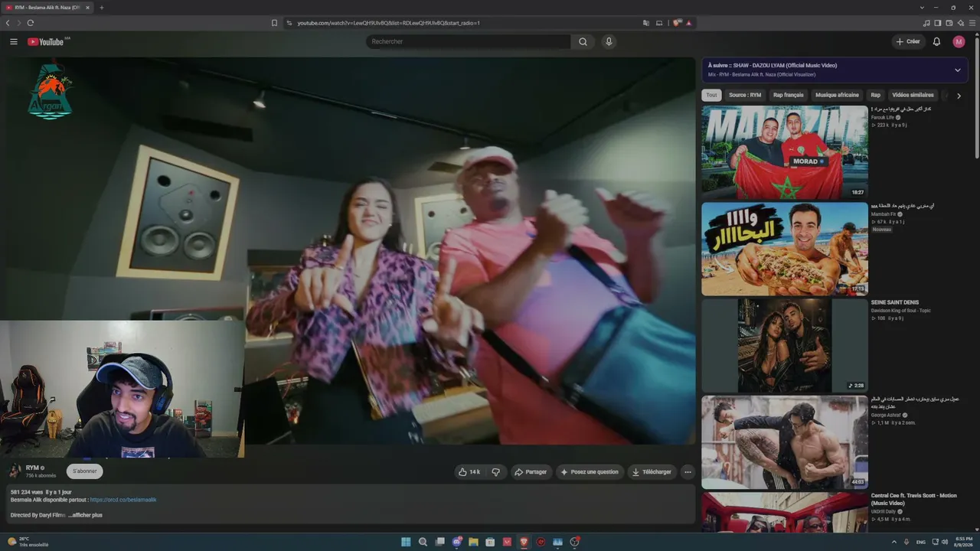Open the George Ashraf bodybuilder video thumbnail

(785, 442)
